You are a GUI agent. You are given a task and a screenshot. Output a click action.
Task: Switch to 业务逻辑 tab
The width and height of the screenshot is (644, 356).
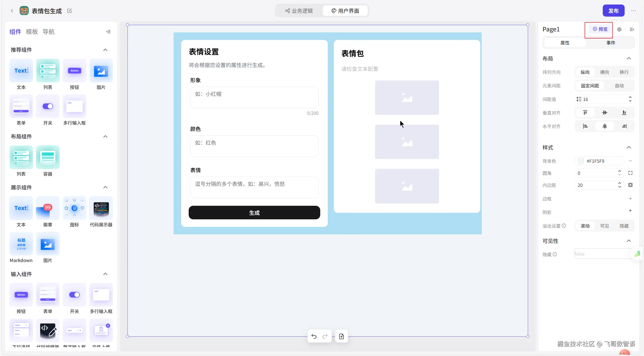(x=299, y=11)
